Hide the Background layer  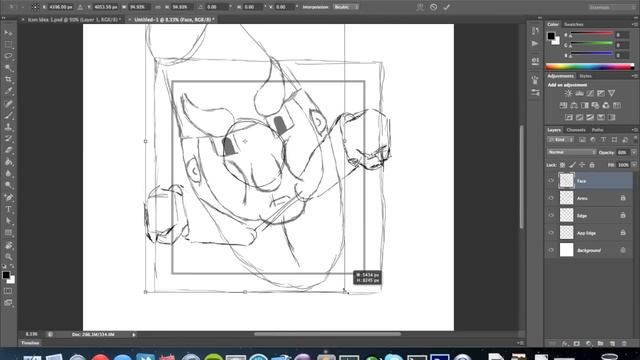551,250
